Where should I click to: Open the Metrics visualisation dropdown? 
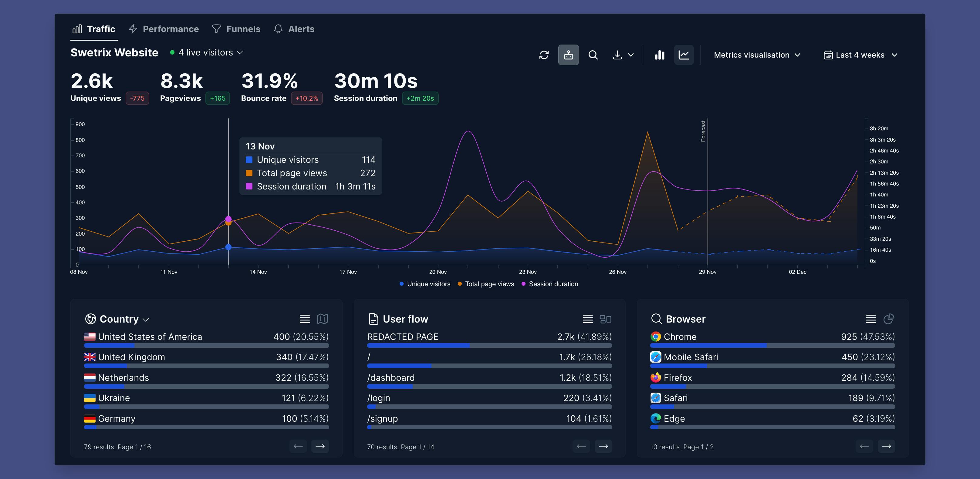tap(757, 55)
